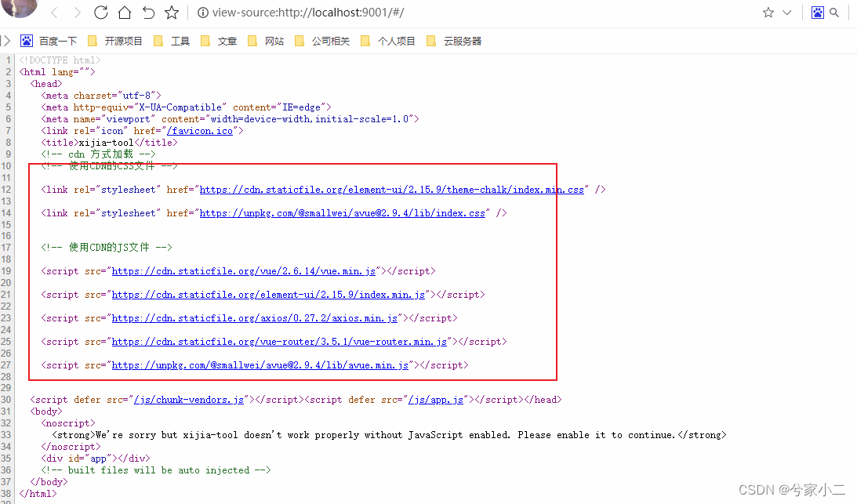Open the home page icon
Image resolution: width=857 pixels, height=504 pixels.
point(125,13)
